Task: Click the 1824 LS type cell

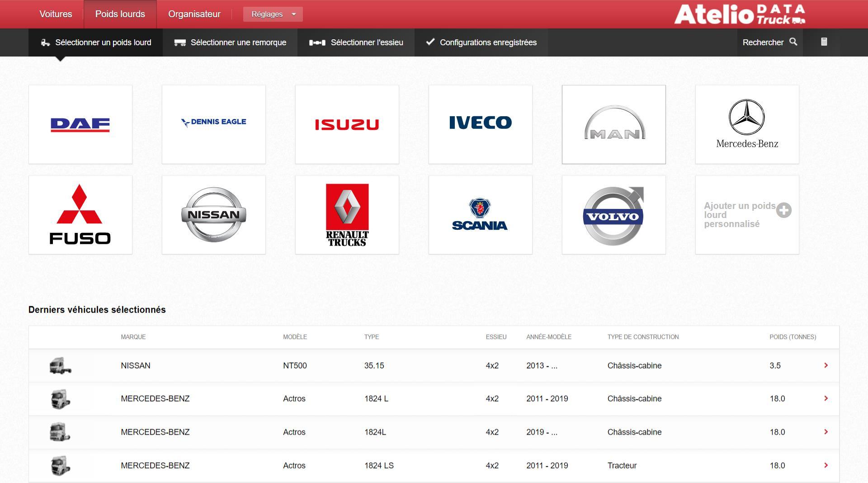Action: (379, 465)
